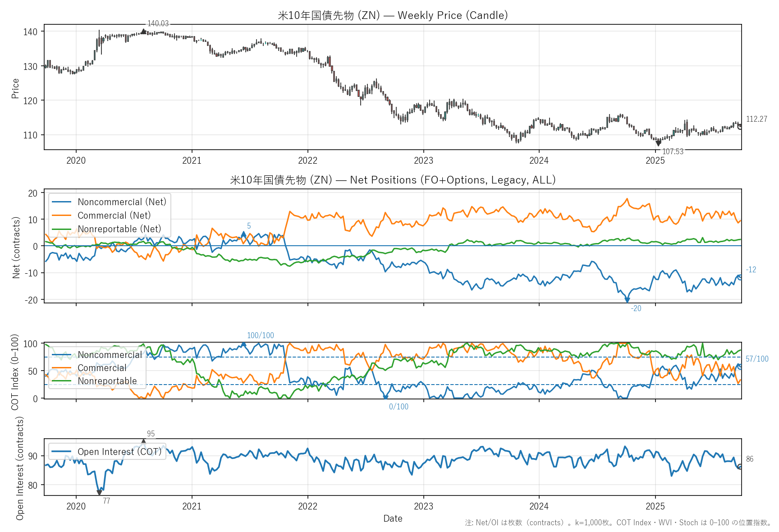The image size is (779, 532).
Task: Click the Noncommercial net peak marker labeled 5
Action: point(244,234)
